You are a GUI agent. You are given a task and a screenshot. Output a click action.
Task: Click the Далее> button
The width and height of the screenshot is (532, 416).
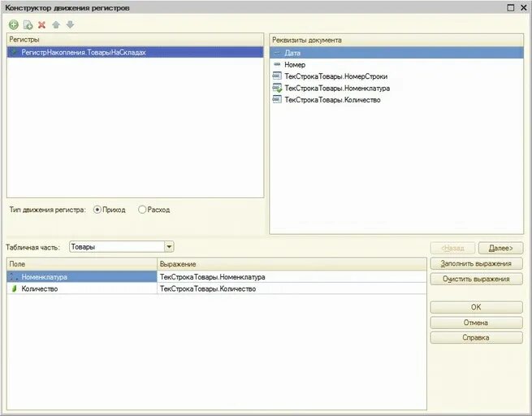tap(501, 248)
